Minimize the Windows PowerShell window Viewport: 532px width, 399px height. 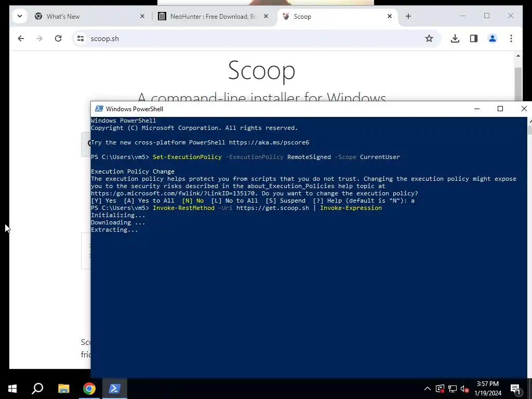tap(477, 109)
